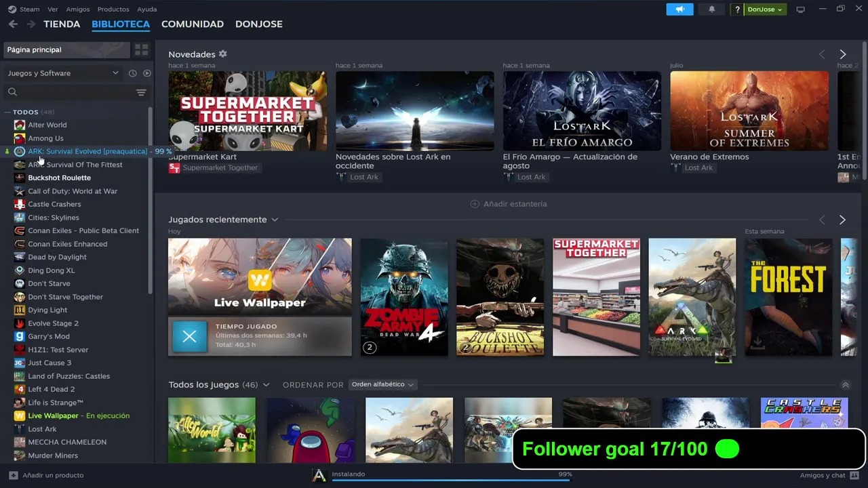Stop Live Wallpaper with the X button
Image resolution: width=868 pixels, height=488 pixels.
pos(190,336)
